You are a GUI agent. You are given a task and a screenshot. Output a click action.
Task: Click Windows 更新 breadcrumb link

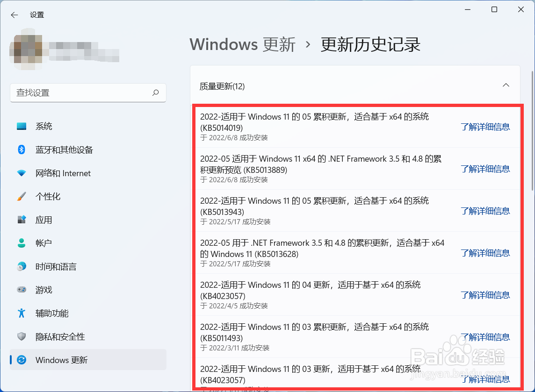(x=243, y=45)
